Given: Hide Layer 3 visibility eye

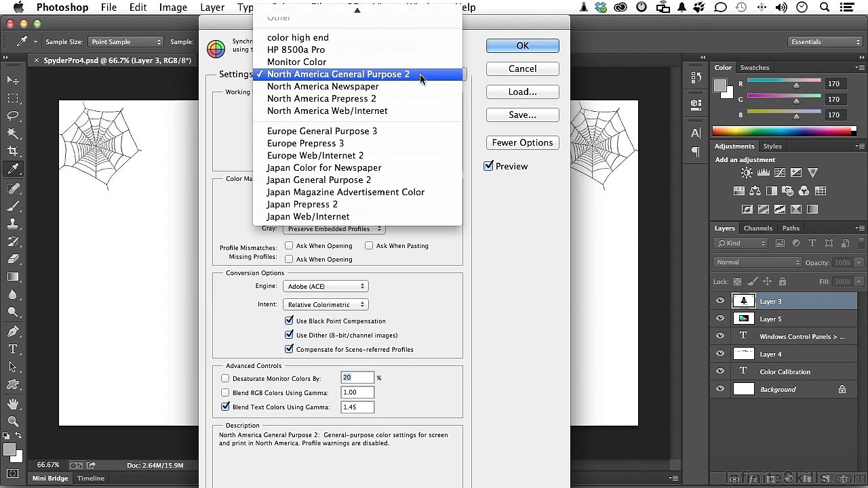Looking at the screenshot, I should click(720, 301).
